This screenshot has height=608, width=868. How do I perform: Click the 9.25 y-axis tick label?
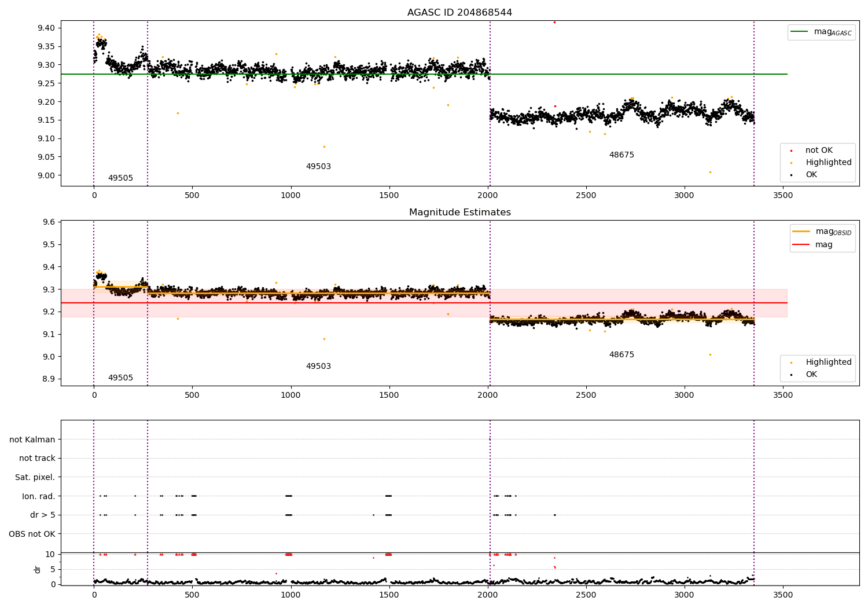pyautogui.click(x=46, y=83)
